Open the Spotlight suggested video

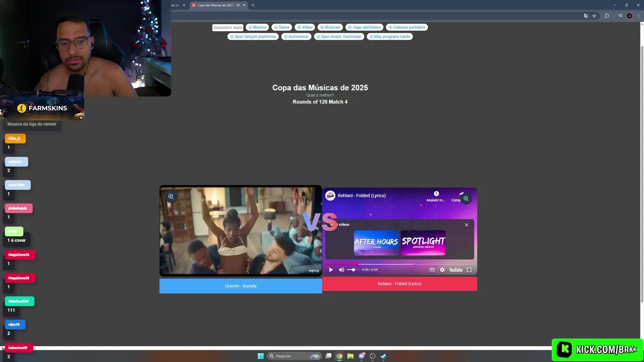point(423,243)
